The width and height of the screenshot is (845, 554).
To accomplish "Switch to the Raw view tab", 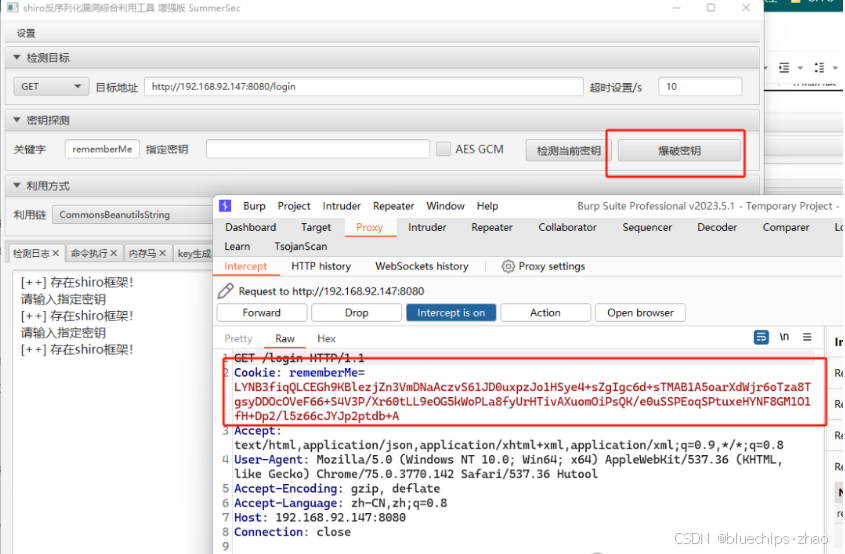I will [285, 338].
